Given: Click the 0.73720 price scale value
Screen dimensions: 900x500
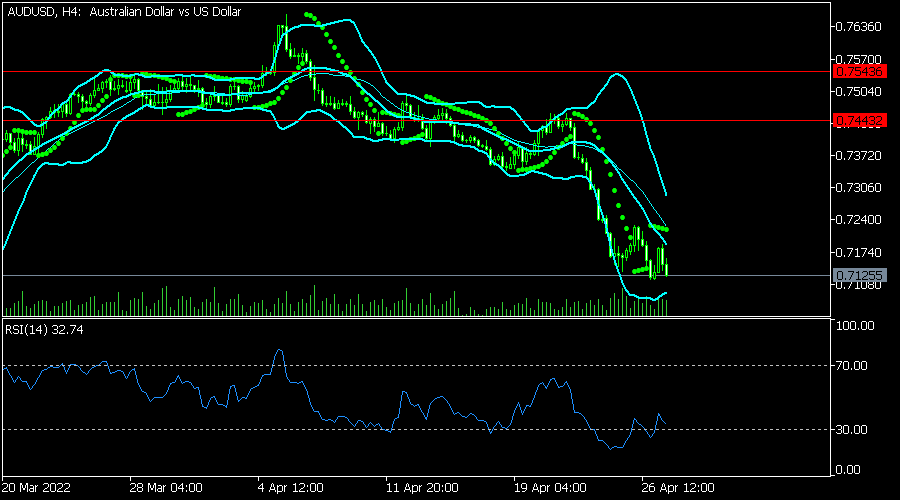Looking at the screenshot, I should coord(858,156).
